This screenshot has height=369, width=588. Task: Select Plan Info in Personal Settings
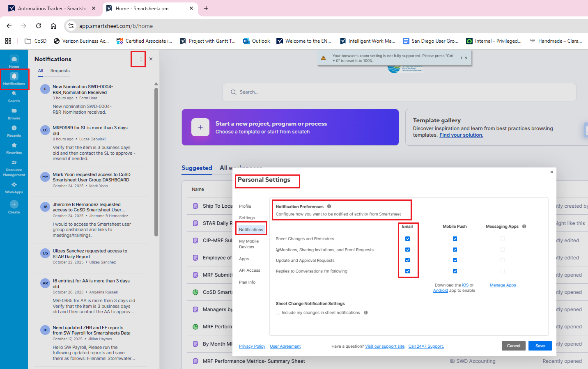pyautogui.click(x=247, y=282)
